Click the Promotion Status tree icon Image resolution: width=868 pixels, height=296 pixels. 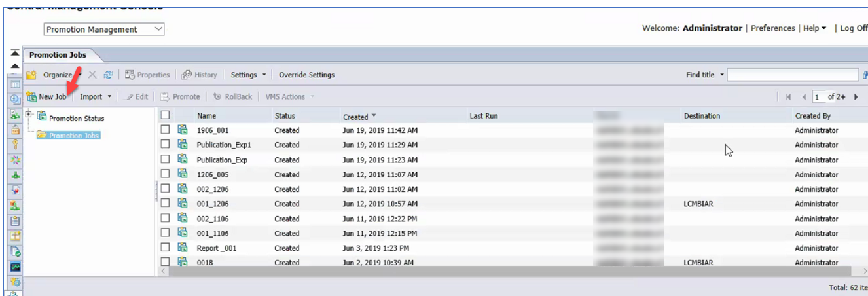click(42, 117)
